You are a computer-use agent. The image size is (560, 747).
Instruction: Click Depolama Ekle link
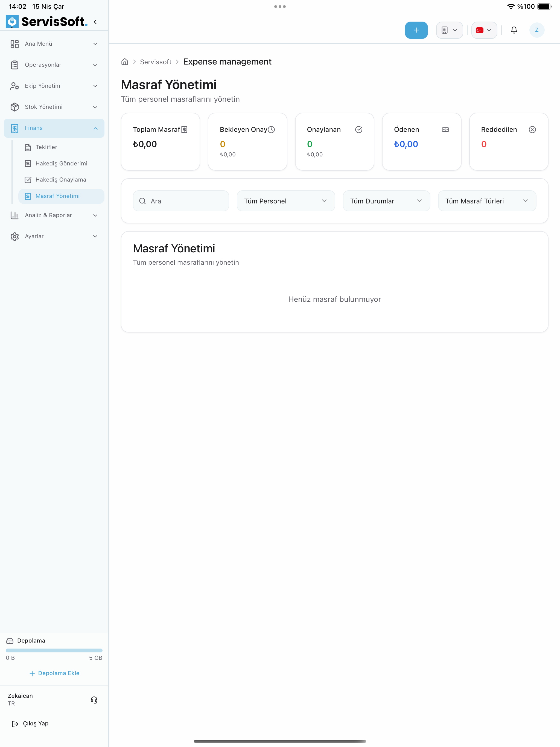[x=54, y=673]
